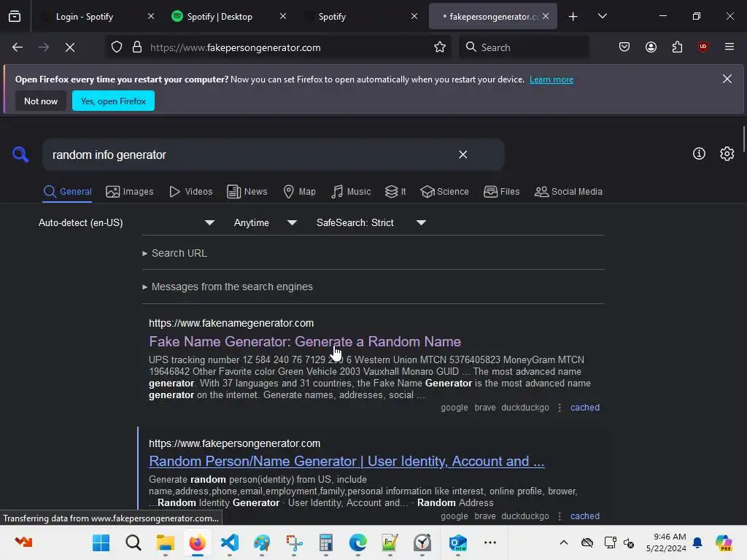Open the Firefox account icon
Viewport: 747px width, 560px height.
(651, 47)
